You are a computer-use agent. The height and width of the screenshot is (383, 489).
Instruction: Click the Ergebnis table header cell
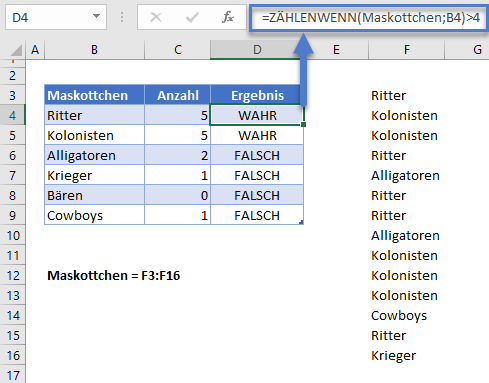pos(257,95)
